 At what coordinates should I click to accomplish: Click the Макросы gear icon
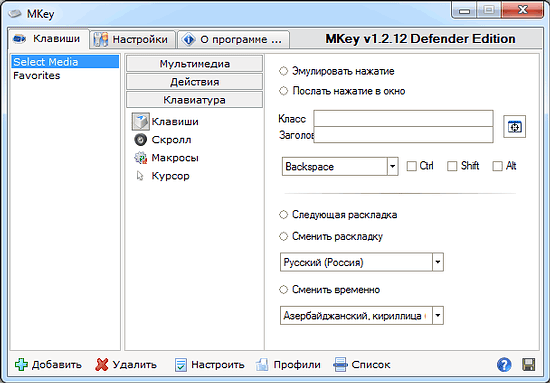[141, 158]
